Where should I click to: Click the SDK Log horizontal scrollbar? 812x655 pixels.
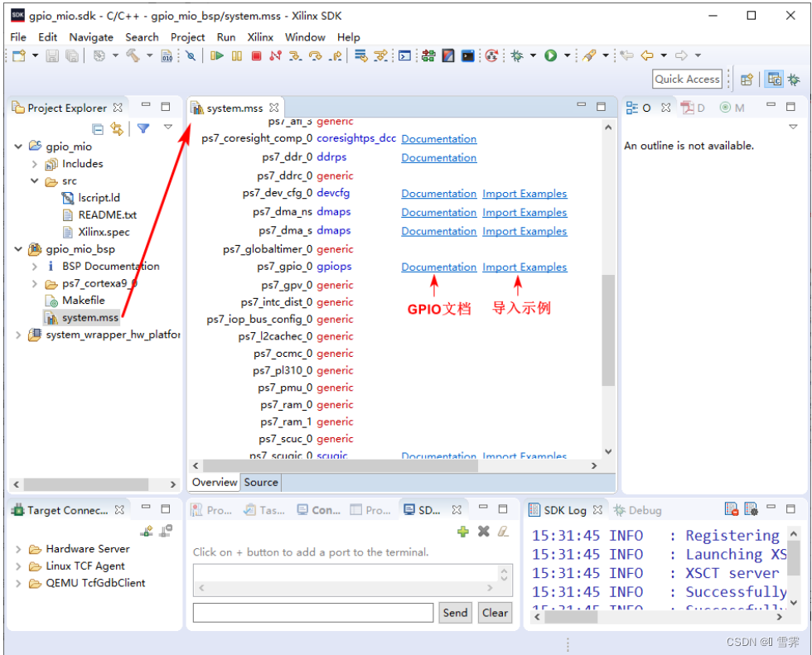[571, 617]
